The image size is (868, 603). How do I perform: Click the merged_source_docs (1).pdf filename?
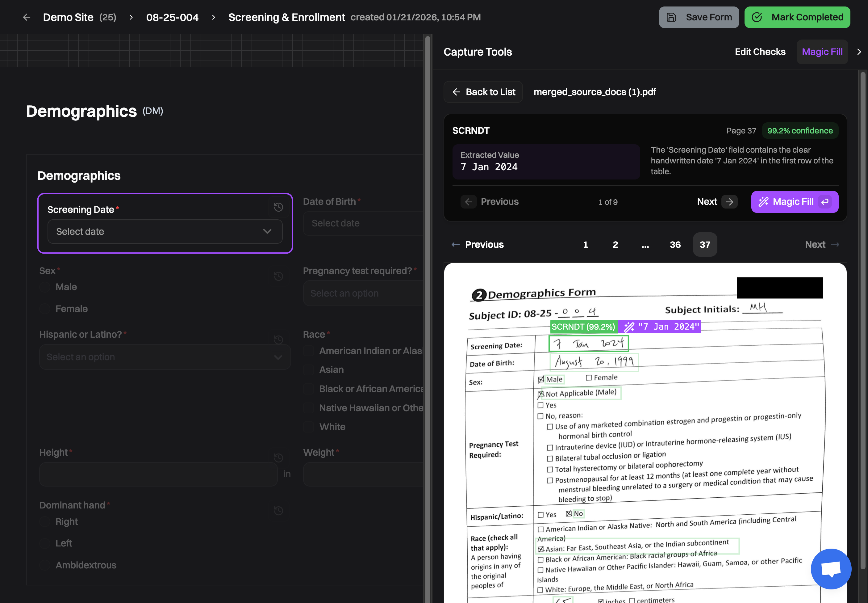[x=595, y=92]
